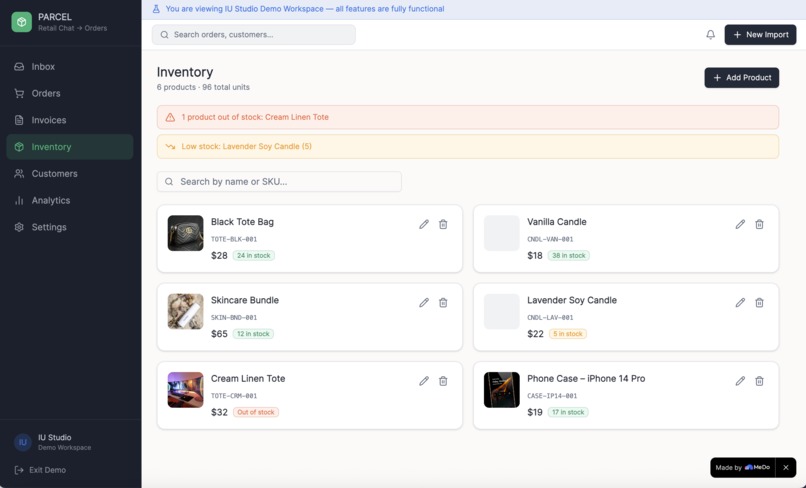Open the Inbox section
Image resolution: width=806 pixels, height=488 pixels.
[x=70, y=66]
